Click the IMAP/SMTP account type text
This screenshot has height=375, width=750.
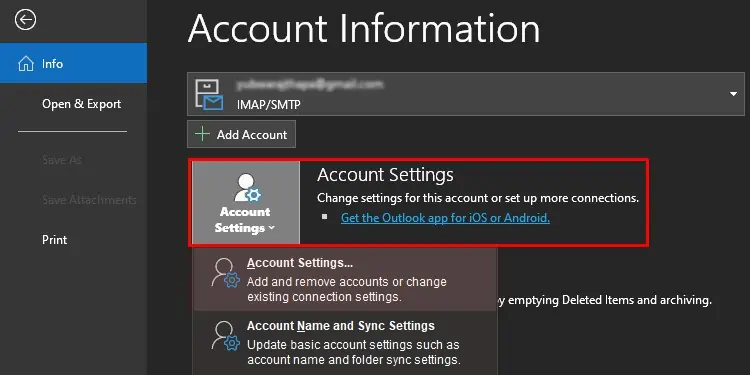click(268, 104)
